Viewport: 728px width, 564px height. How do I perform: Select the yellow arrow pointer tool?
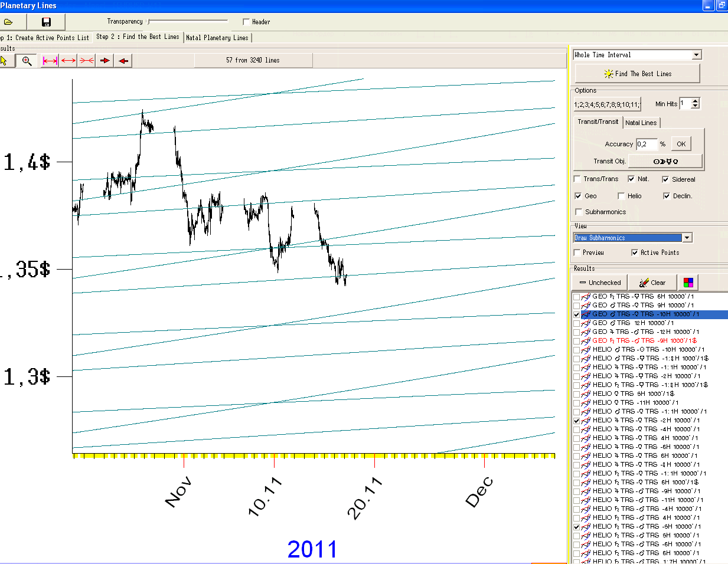(x=5, y=60)
